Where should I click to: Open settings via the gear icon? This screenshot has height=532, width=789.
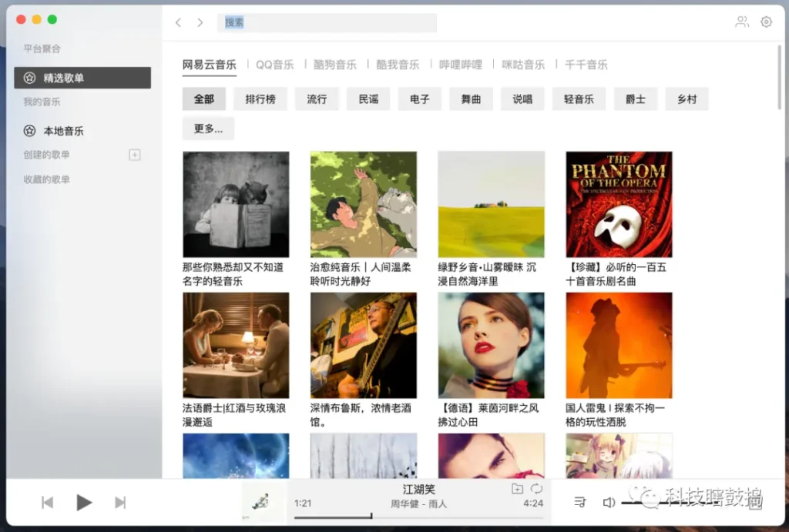(x=767, y=22)
